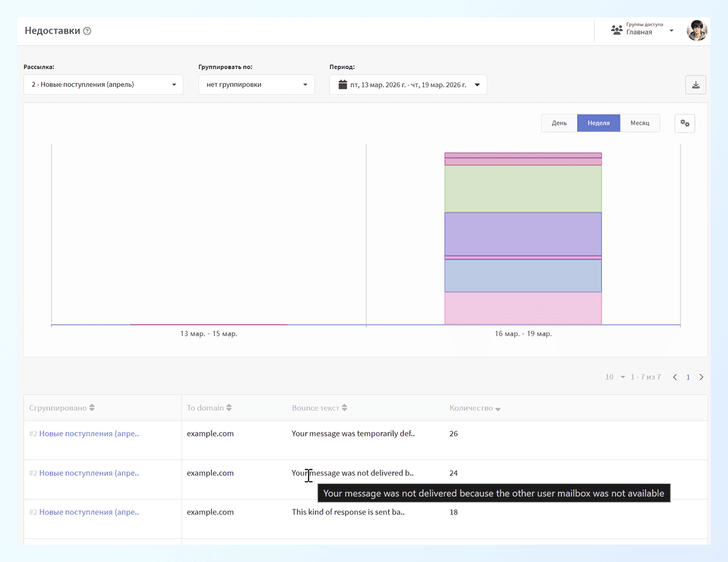This screenshot has width=728, height=562.
Task: Select Неделя chart interval
Action: [x=599, y=123]
